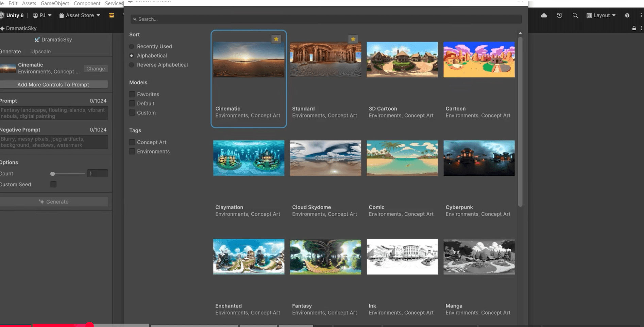
Task: Enable the Custom Seed checkbox
Action: coord(53,184)
